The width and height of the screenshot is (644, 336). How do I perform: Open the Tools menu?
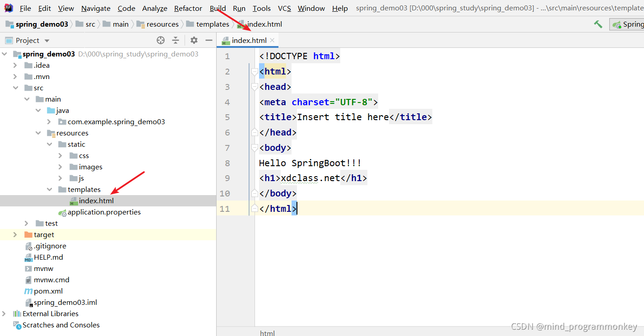coord(262,8)
